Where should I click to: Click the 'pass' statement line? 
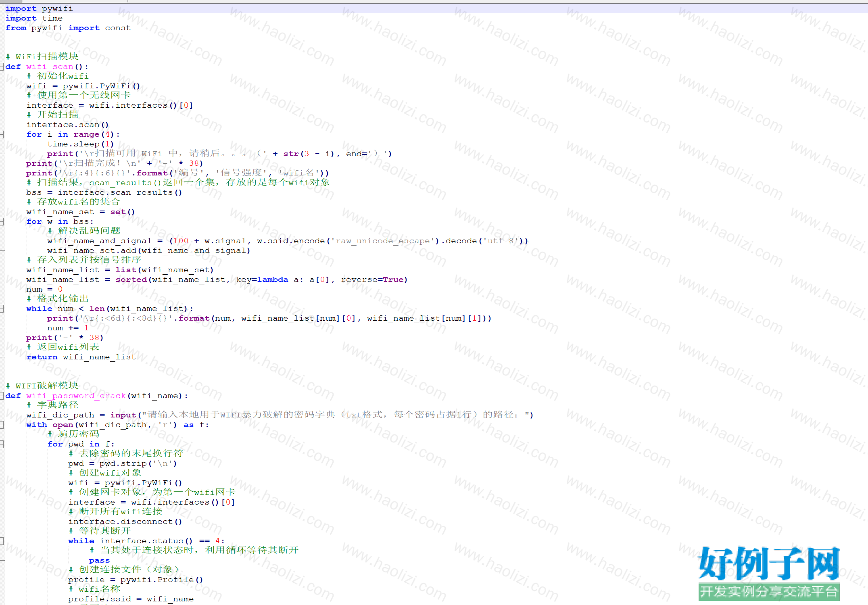tap(99, 560)
